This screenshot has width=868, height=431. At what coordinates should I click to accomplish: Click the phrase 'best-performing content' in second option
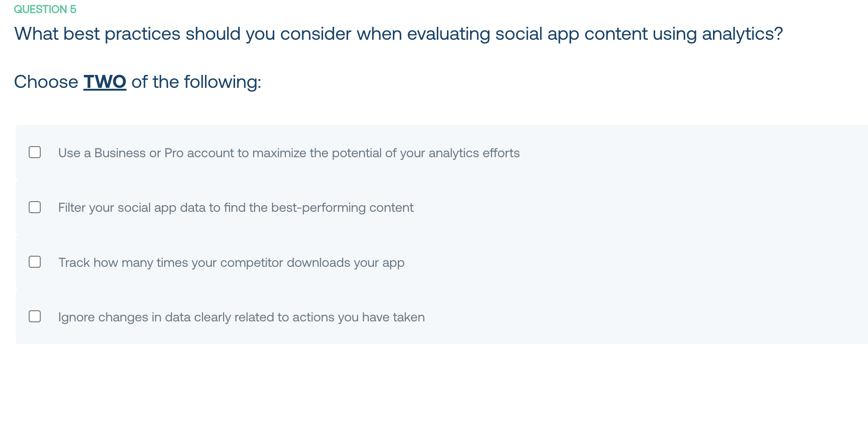tap(342, 208)
